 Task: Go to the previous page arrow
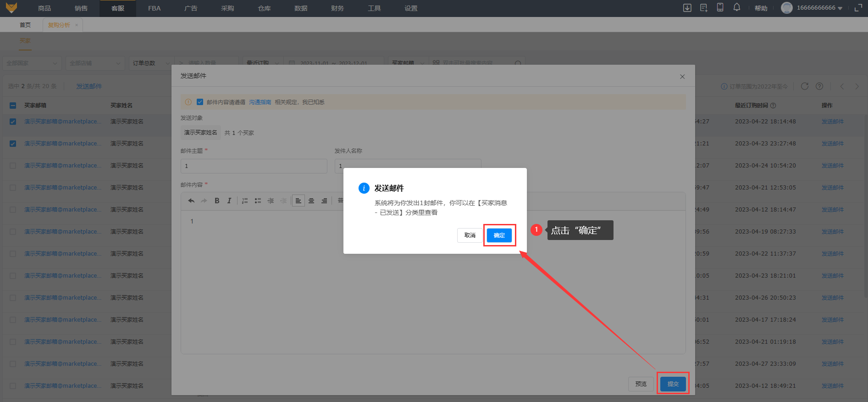[842, 86]
